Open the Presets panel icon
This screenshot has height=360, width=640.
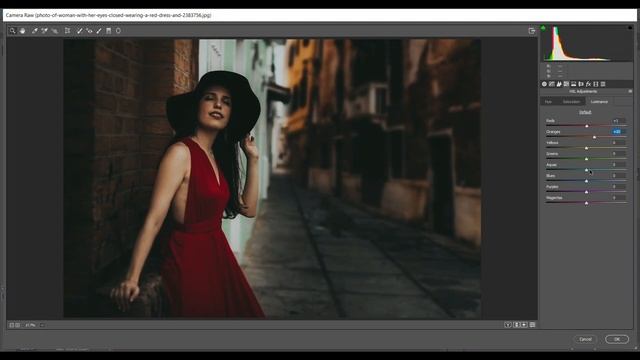(x=603, y=84)
